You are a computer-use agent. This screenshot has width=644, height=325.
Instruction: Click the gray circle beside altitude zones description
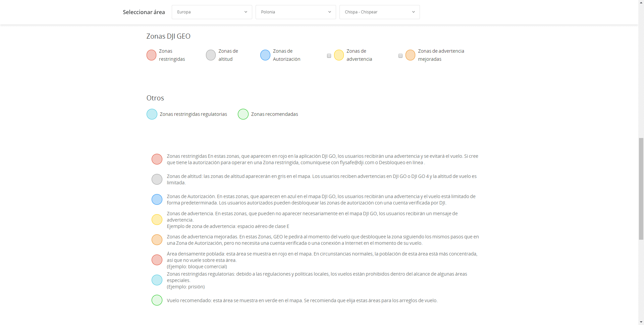click(x=157, y=179)
